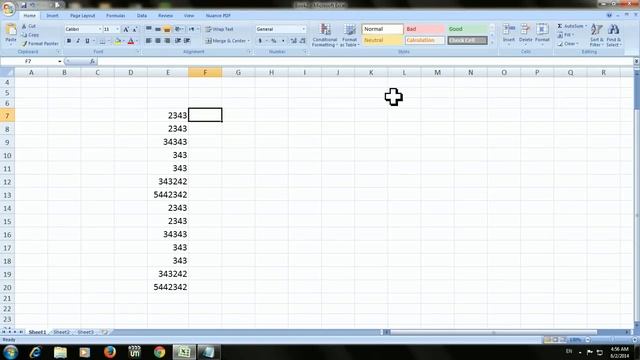Image resolution: width=640 pixels, height=360 pixels.
Task: Open Fill dropdown in Editing group
Action: 566,35
